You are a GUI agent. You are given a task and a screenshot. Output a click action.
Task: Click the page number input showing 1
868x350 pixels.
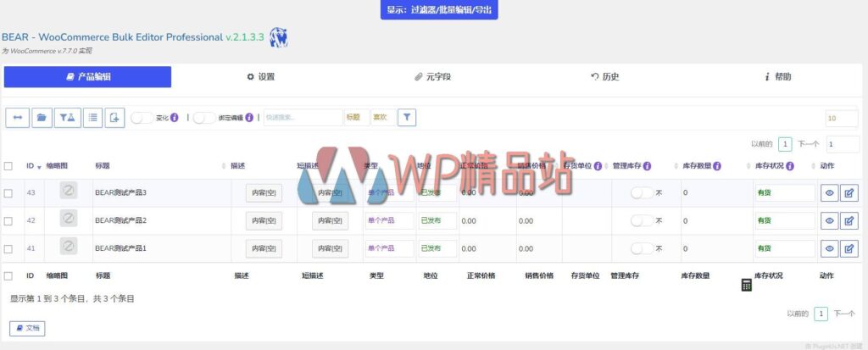click(x=843, y=144)
